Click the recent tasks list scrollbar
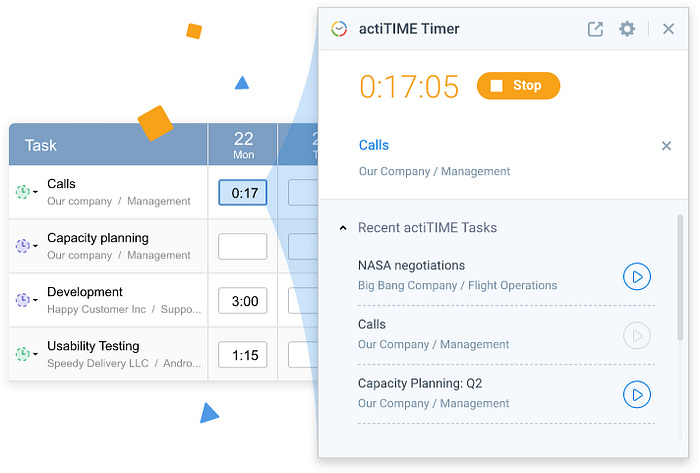The height and width of the screenshot is (473, 700). 680,278
